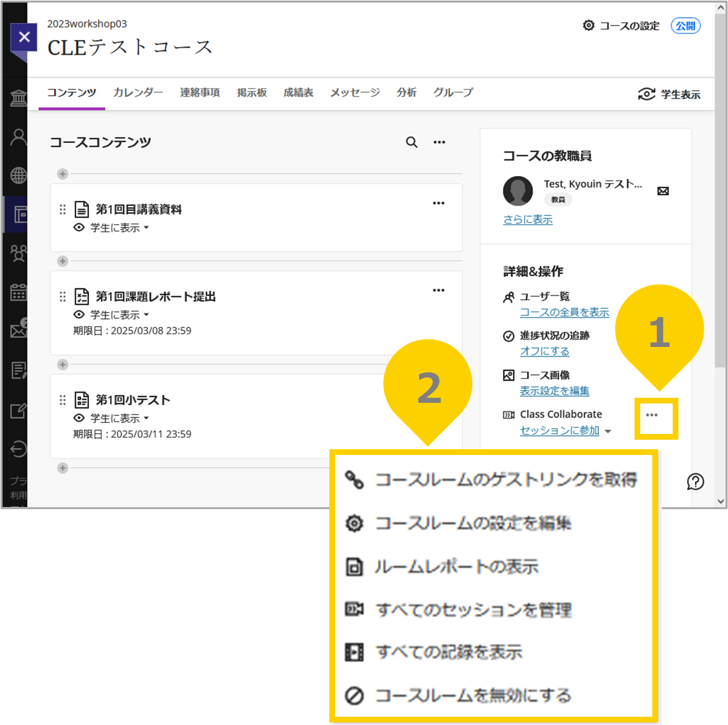Click the instructor avatar thumbnail
This screenshot has height=725, width=728.
[518, 191]
